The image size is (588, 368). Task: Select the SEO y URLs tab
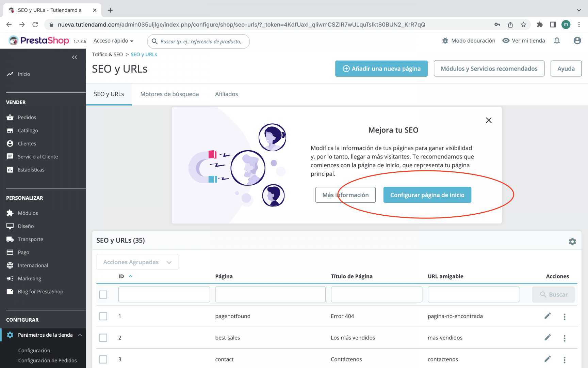pos(109,94)
